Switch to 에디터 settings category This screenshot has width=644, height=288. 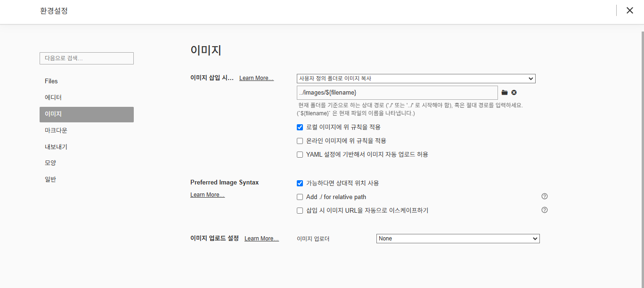(x=53, y=97)
